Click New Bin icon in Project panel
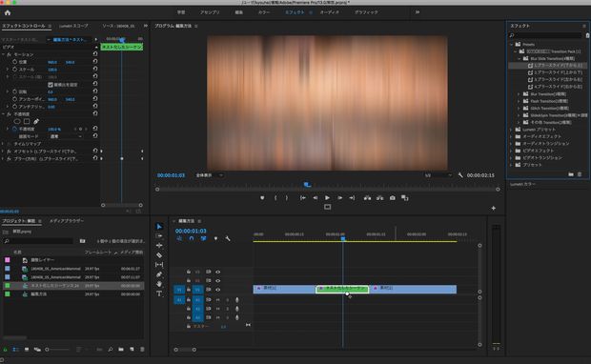The width and height of the screenshot is (591, 364). point(121,350)
